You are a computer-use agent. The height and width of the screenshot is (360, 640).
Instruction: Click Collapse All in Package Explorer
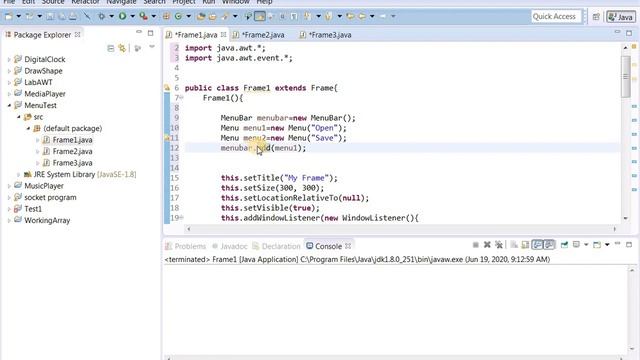(x=111, y=48)
